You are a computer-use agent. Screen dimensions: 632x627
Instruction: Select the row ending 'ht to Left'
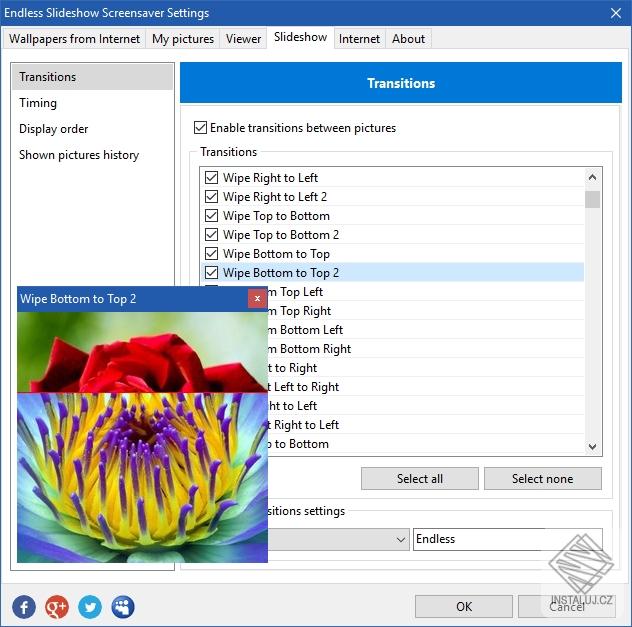(426, 405)
